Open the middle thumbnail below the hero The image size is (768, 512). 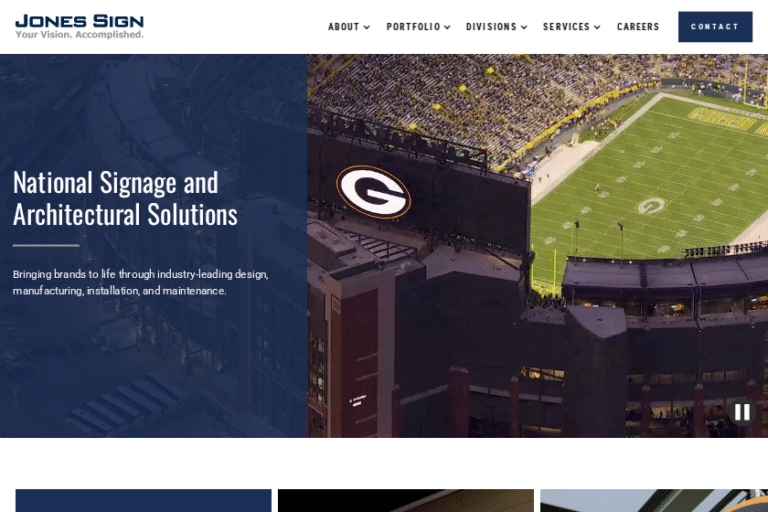405,500
